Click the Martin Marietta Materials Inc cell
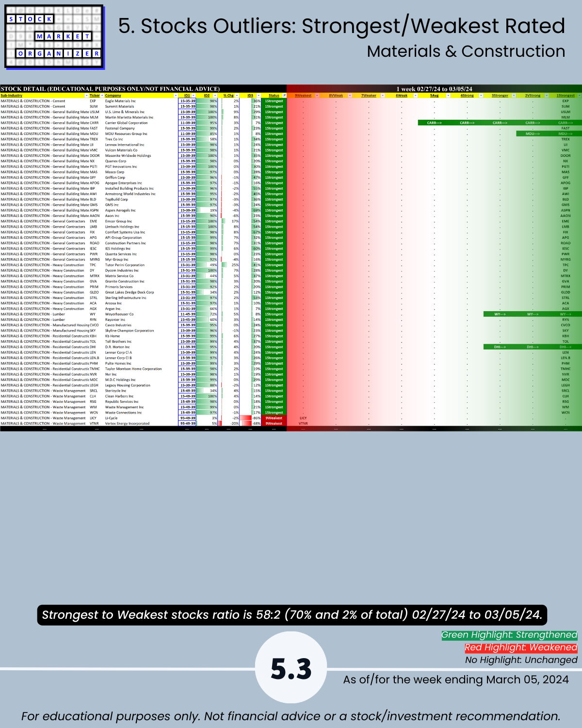The image size is (582, 728). pos(141,117)
